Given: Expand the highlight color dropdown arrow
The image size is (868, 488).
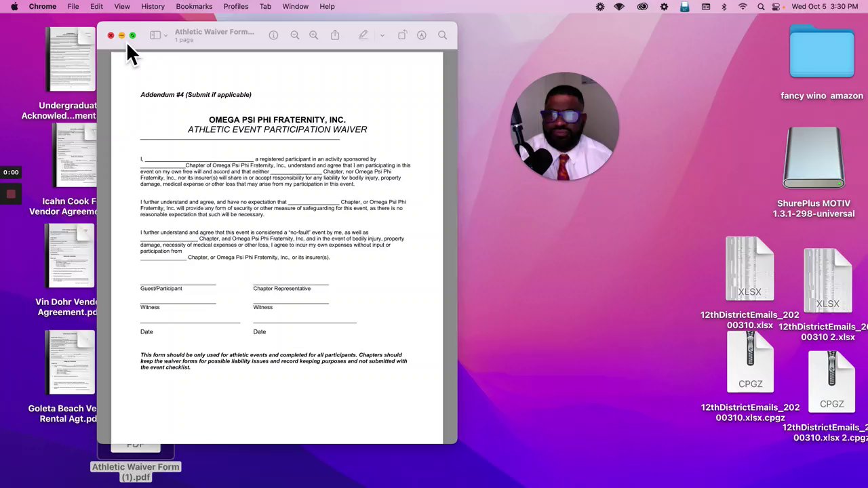Looking at the screenshot, I should point(382,35).
